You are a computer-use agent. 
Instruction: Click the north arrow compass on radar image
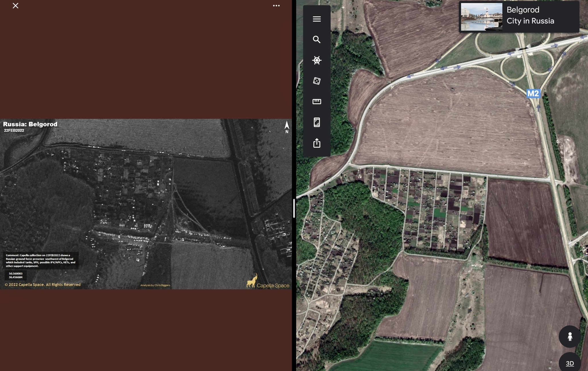[x=287, y=127]
